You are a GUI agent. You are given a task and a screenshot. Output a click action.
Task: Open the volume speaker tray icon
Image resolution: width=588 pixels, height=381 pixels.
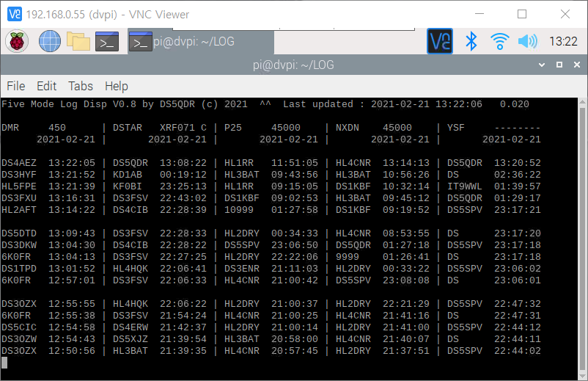pos(528,41)
